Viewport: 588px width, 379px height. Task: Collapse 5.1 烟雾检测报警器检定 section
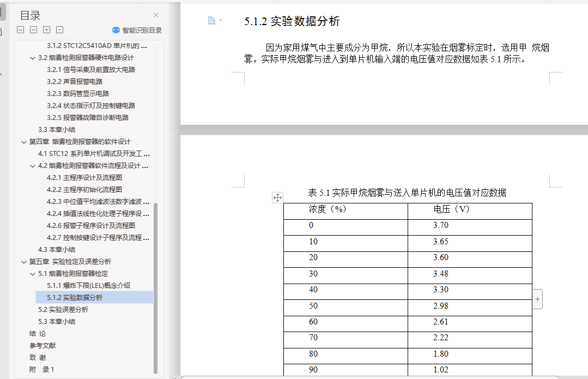(33, 274)
